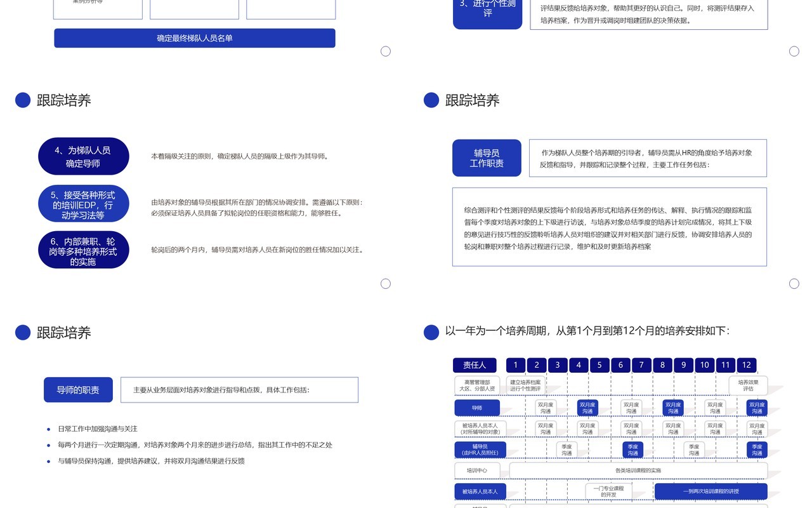Viewport: 812px width, 508px height.
Task: Click the 辅导员 (由HR人员担任) row label
Action: coord(480,450)
